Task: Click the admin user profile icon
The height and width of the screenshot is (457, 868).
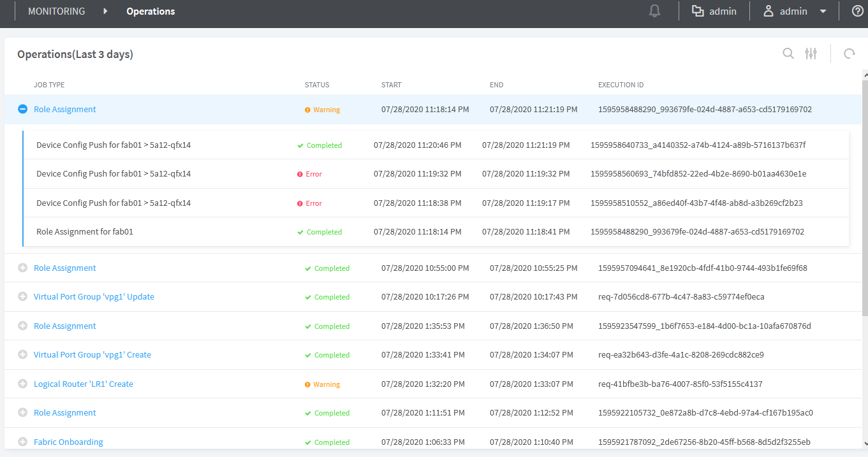Action: pyautogui.click(x=769, y=11)
